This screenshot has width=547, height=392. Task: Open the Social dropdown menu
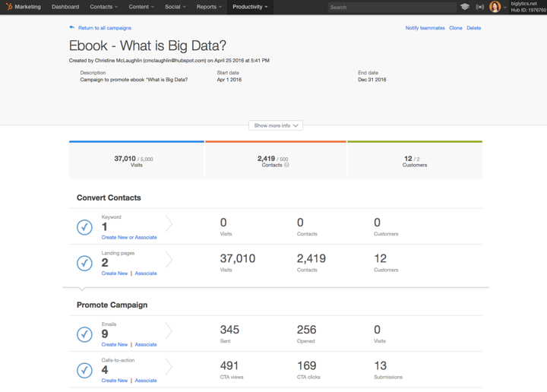pos(175,7)
